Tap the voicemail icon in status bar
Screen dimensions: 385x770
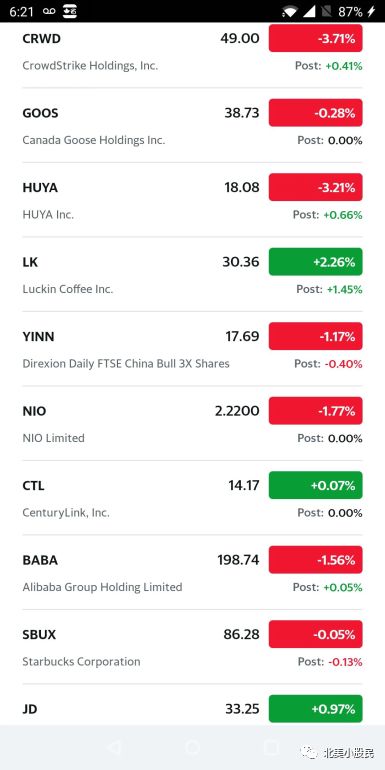[x=49, y=11]
